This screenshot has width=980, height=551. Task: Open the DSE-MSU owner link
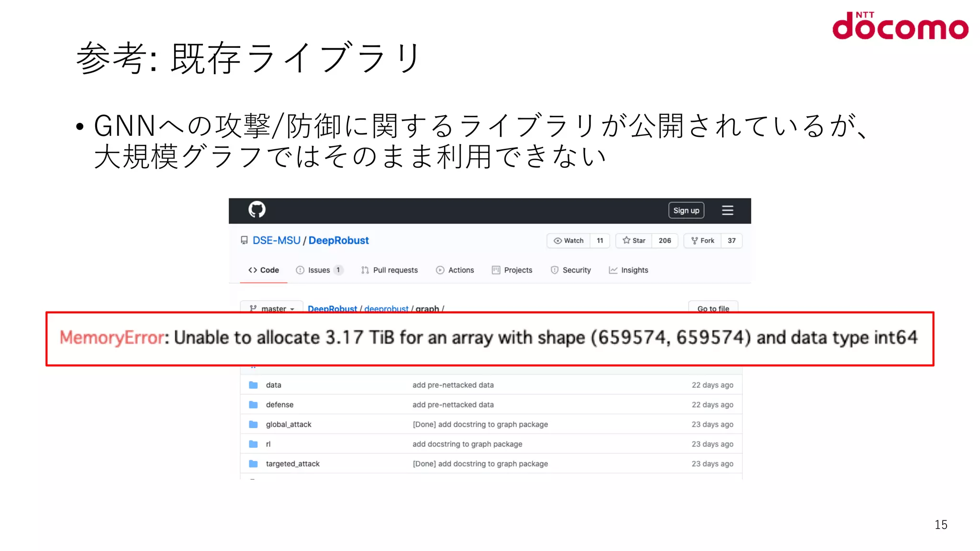[x=276, y=241]
